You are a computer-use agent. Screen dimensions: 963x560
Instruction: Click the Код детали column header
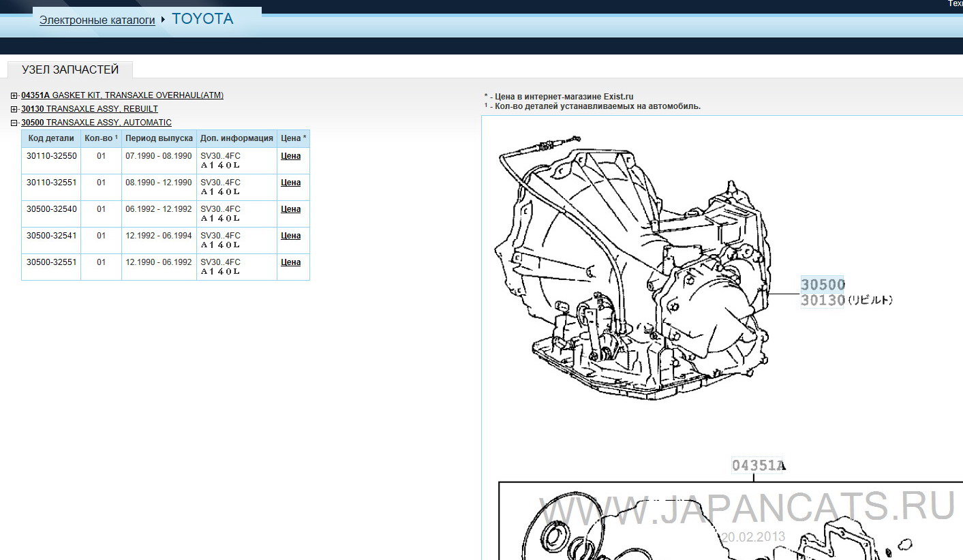(x=51, y=138)
